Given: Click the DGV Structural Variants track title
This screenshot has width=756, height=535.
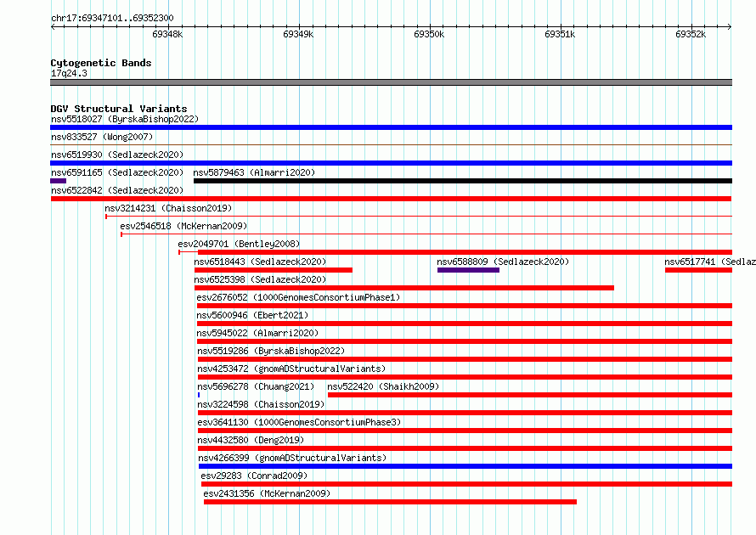Looking at the screenshot, I should click(119, 109).
